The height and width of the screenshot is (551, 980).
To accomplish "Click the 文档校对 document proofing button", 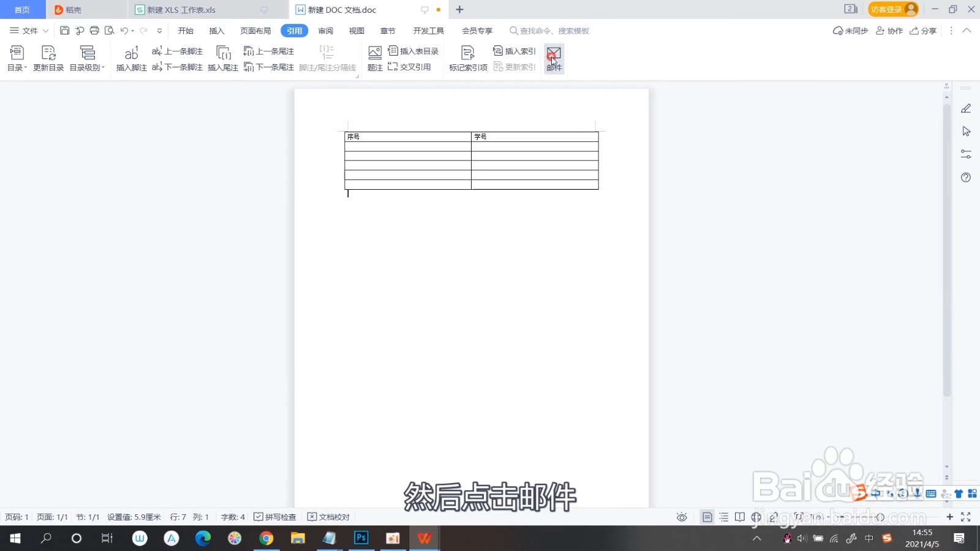I will 329,517.
